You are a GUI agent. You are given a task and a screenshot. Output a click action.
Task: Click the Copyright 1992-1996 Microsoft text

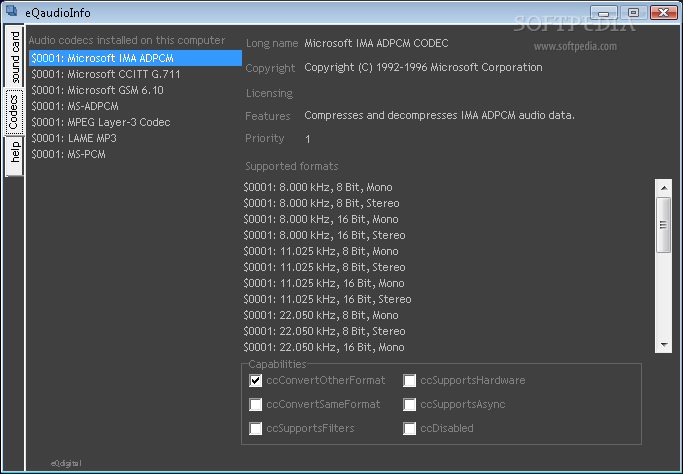click(x=423, y=68)
